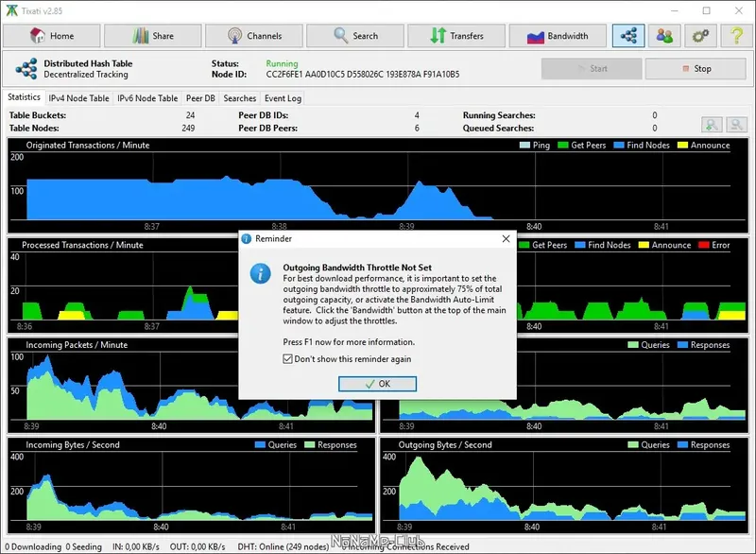
Task: Minimize the Tixati window
Action: click(x=675, y=10)
